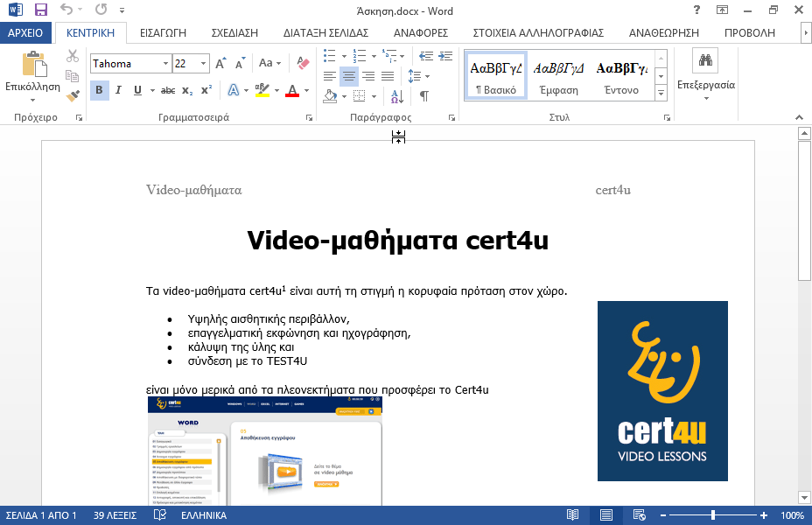The width and height of the screenshot is (812, 525).
Task: Justify paragraph text
Action: click(x=388, y=76)
